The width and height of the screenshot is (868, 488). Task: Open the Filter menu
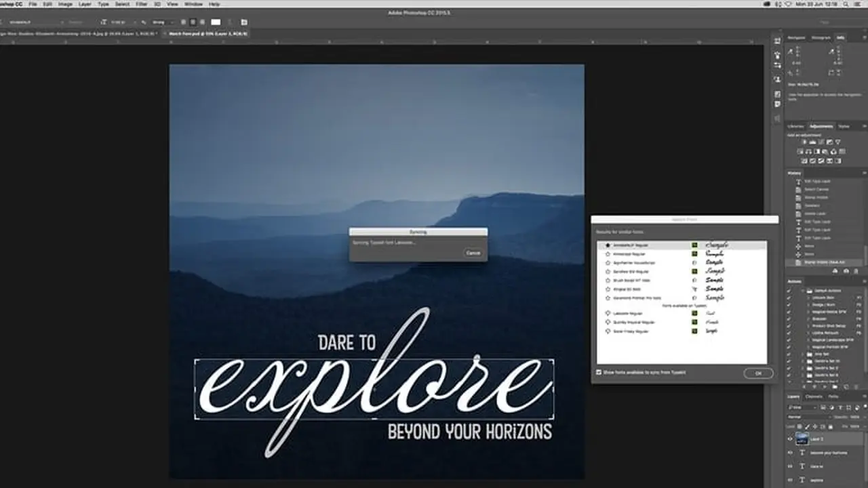pos(141,4)
